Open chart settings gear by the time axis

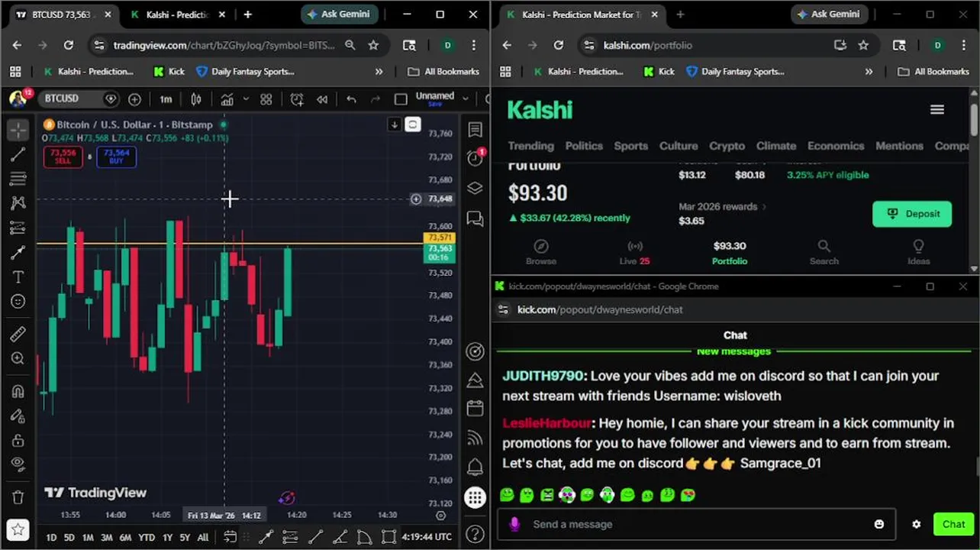point(440,516)
